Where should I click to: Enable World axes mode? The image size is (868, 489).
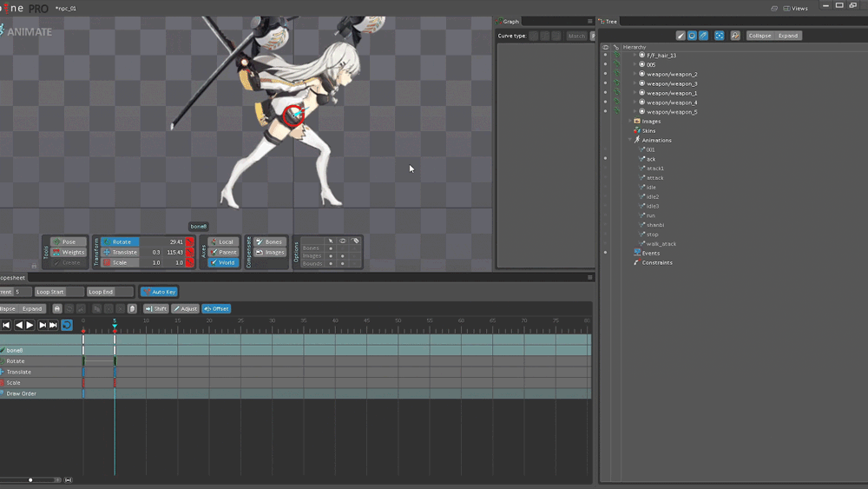pos(224,262)
